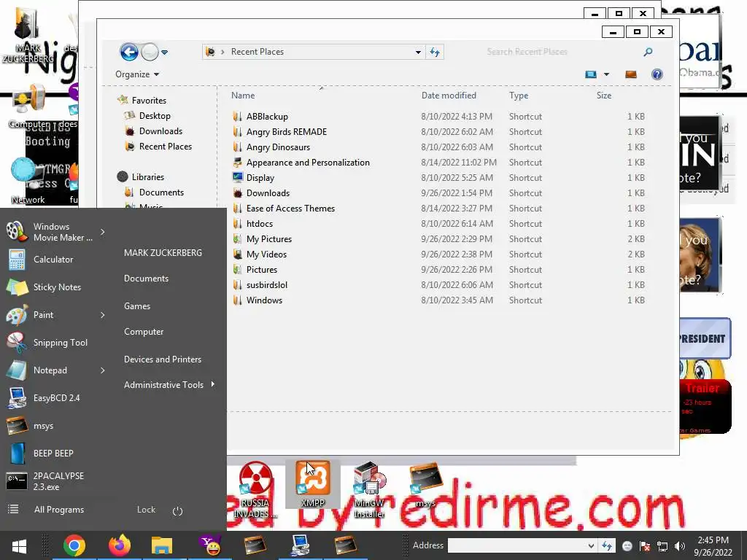Click the Forward navigation button in Explorer

[x=150, y=52]
